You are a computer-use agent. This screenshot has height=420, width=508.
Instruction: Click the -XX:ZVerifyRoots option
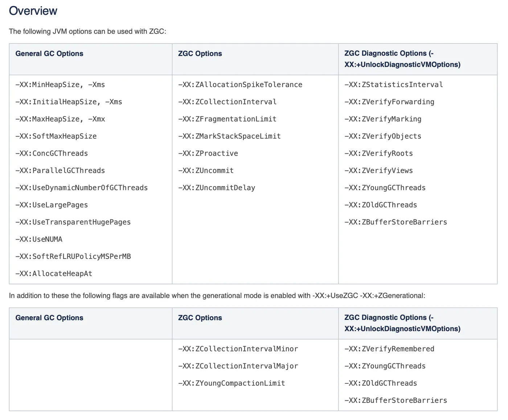tap(378, 153)
